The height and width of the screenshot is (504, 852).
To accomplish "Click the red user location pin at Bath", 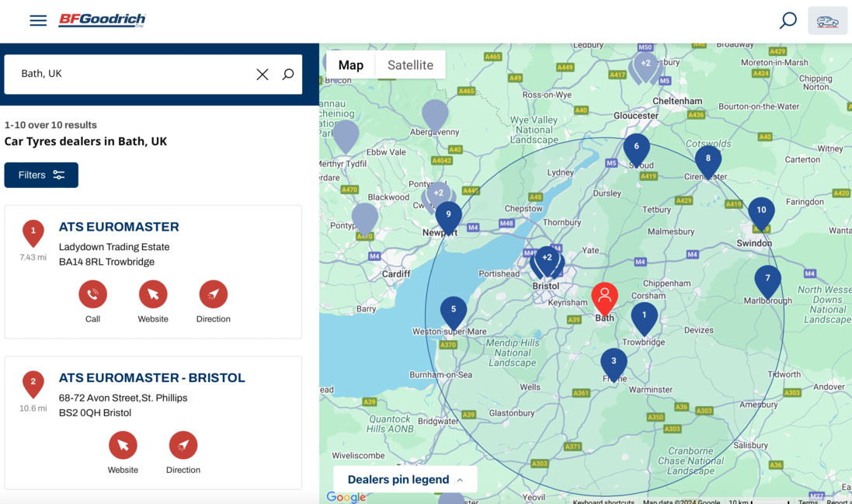I will click(605, 297).
